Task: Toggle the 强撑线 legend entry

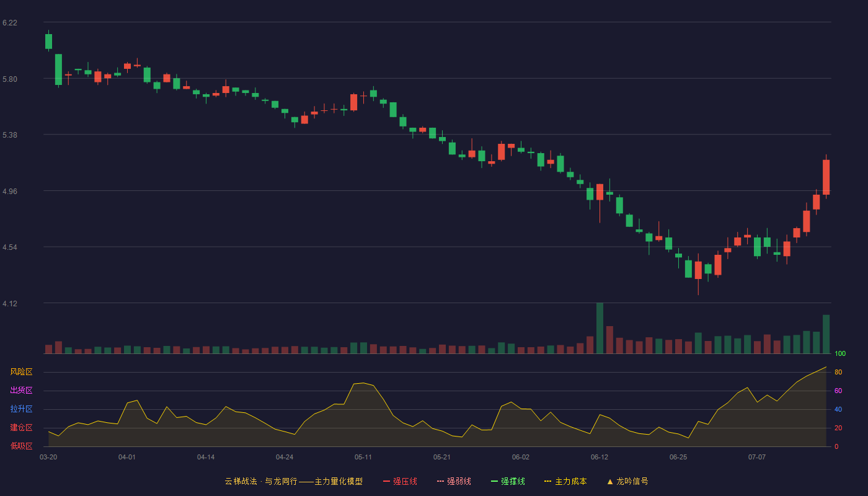Action: (x=508, y=481)
